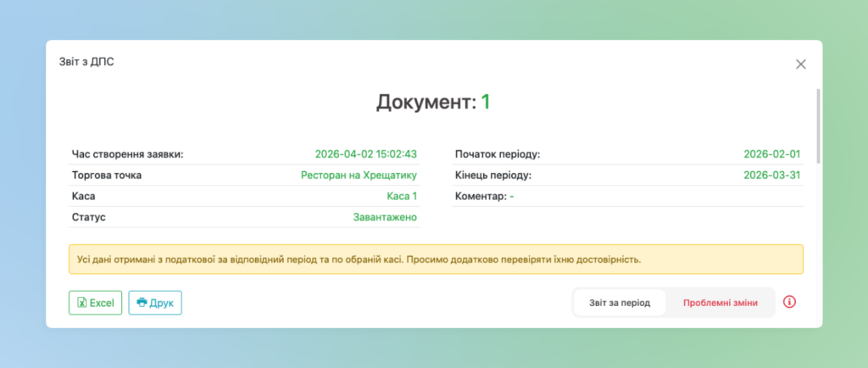The height and width of the screenshot is (368, 868).
Task: Export the report with the Excel button
Action: click(96, 303)
